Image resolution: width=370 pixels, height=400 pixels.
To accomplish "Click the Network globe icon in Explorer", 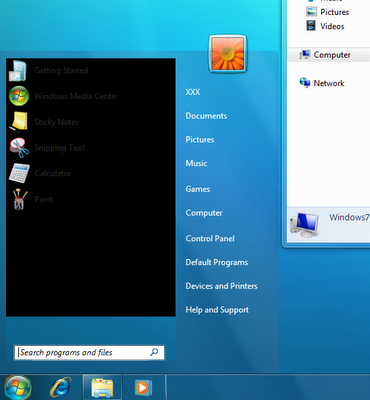I will pyautogui.click(x=305, y=82).
